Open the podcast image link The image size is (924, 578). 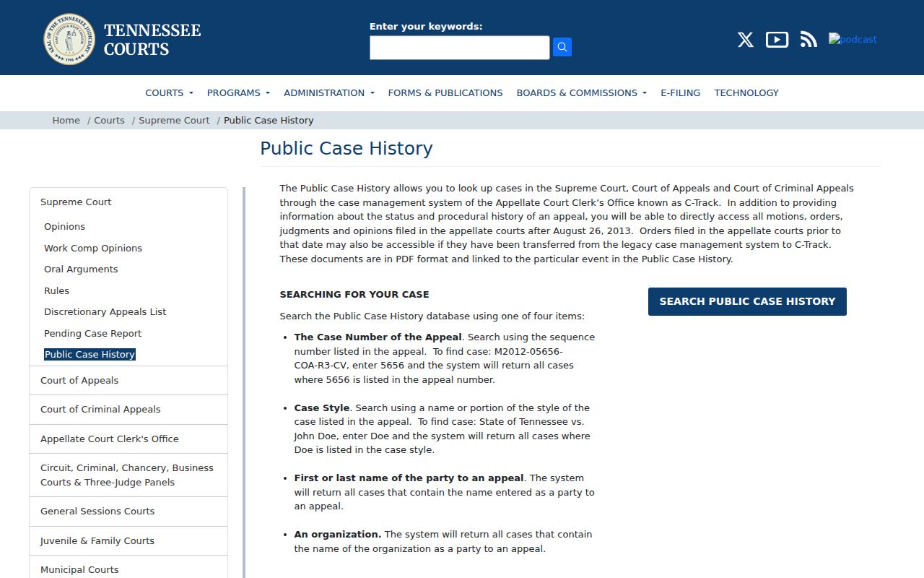coord(853,40)
